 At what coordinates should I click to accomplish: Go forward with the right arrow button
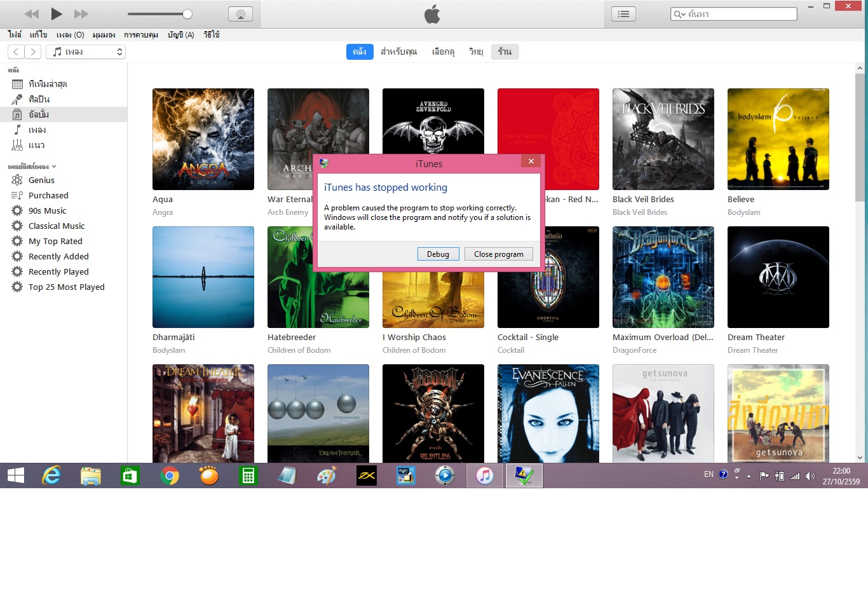[33, 51]
